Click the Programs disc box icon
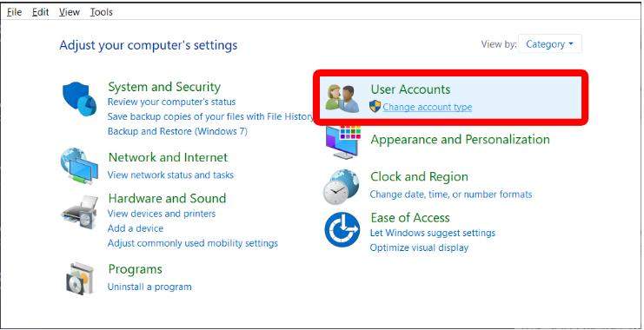The image size is (644, 330). pyautogui.click(x=80, y=279)
